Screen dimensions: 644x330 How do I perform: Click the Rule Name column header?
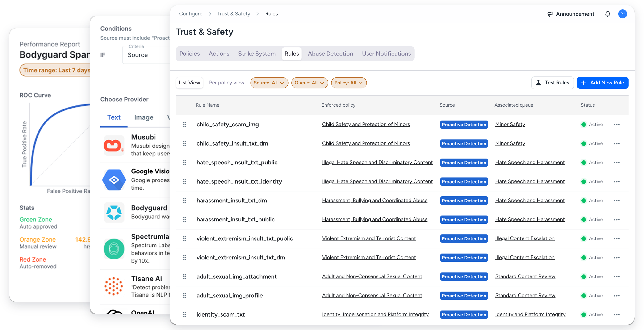[x=208, y=105]
